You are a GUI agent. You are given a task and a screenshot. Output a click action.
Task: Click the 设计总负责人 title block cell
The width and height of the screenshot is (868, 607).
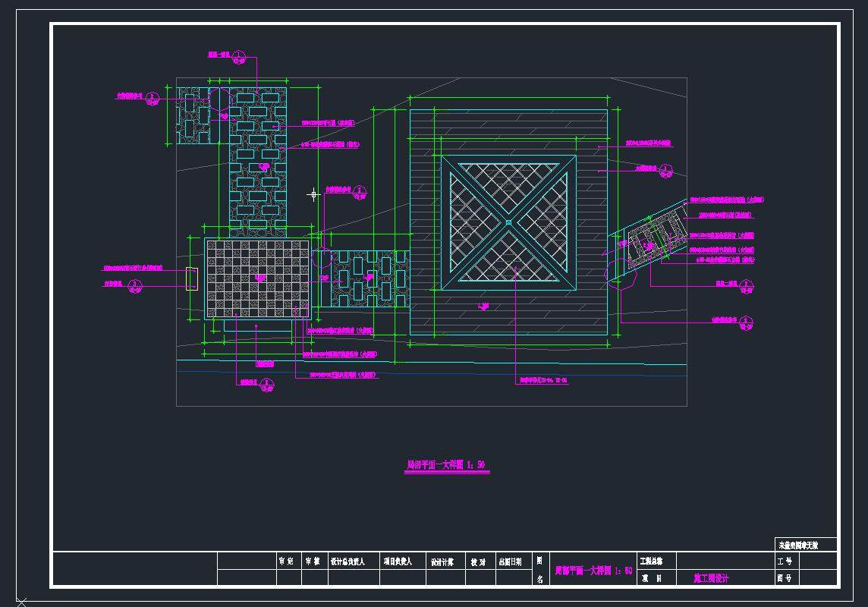pyautogui.click(x=348, y=561)
